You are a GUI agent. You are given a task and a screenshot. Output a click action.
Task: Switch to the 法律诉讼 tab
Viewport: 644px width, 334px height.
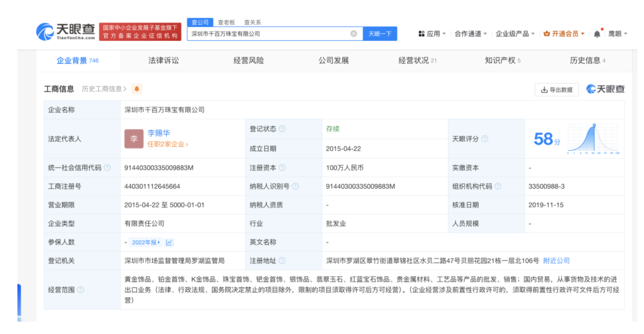click(164, 60)
